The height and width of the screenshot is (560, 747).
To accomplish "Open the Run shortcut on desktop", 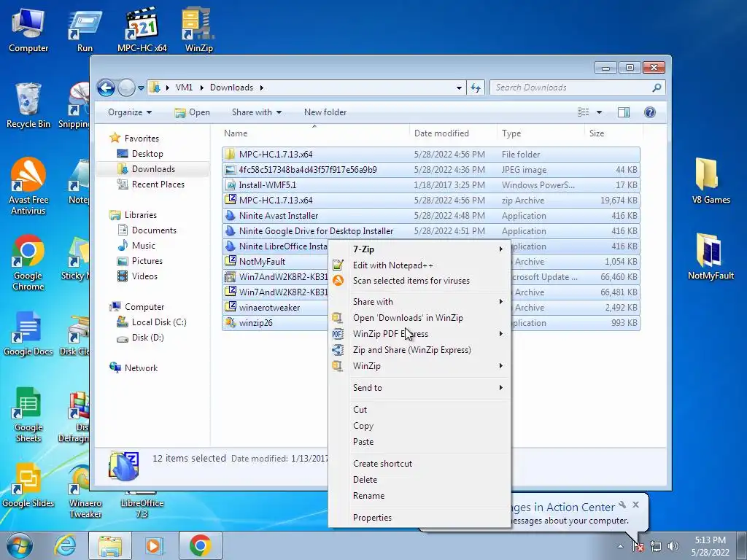I will tap(85, 29).
